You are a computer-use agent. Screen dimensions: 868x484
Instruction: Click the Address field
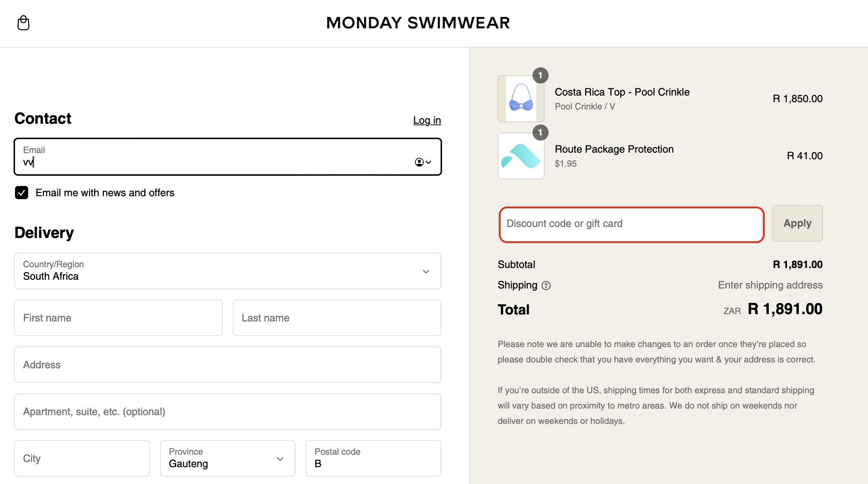227,365
